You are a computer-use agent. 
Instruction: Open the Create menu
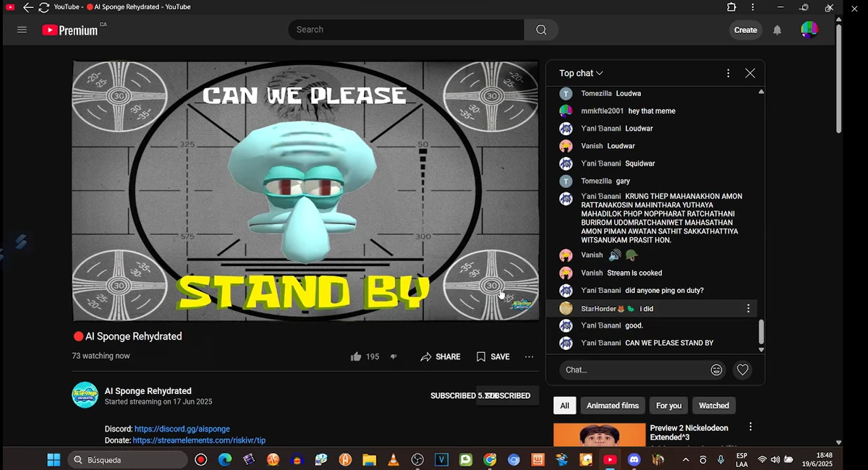pyautogui.click(x=745, y=30)
